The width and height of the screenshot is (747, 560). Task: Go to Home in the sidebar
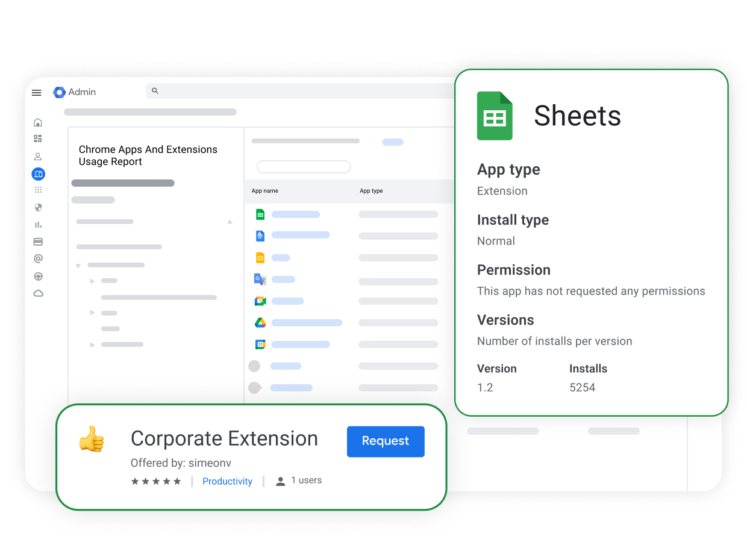(38, 122)
